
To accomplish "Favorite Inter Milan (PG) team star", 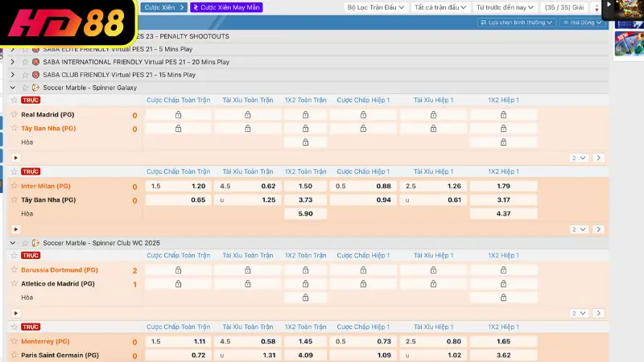I will [x=14, y=186].
